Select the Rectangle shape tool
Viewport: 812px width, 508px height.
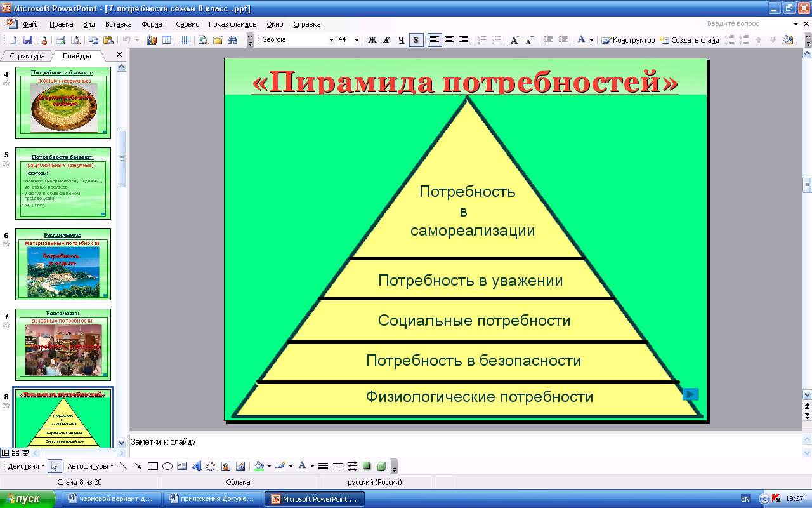[153, 466]
